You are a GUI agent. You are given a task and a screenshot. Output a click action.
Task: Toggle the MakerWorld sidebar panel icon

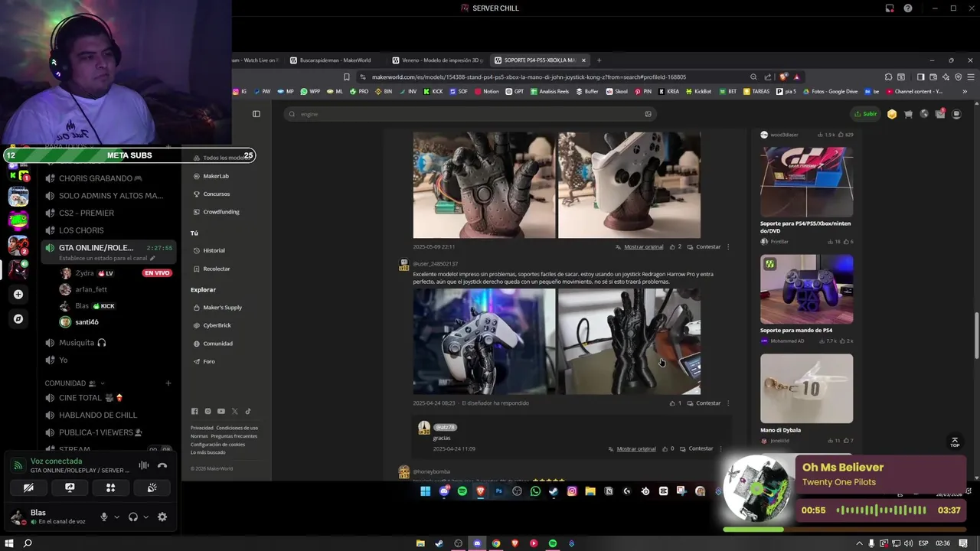click(x=256, y=114)
